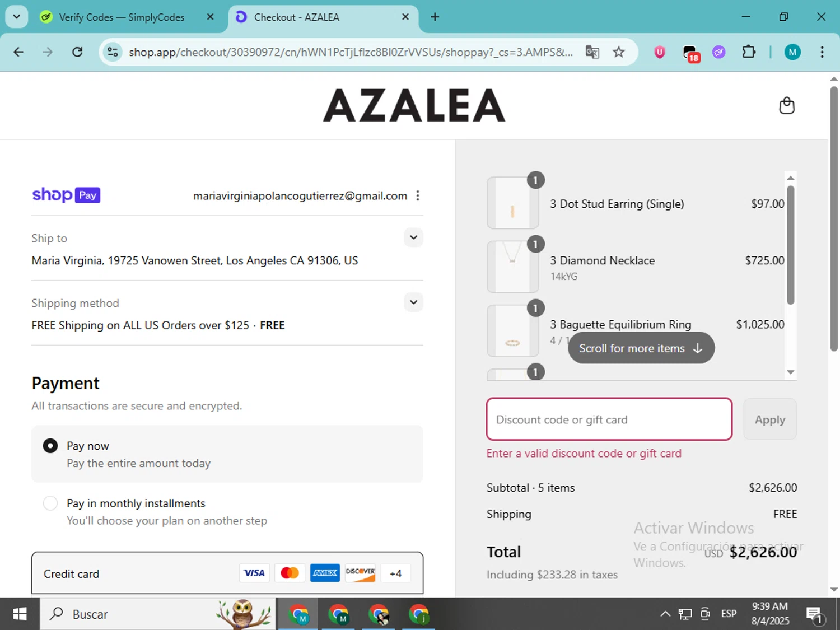The width and height of the screenshot is (840, 630).
Task: Click the 3 Dot Stud Earring thumbnail
Action: click(x=513, y=203)
